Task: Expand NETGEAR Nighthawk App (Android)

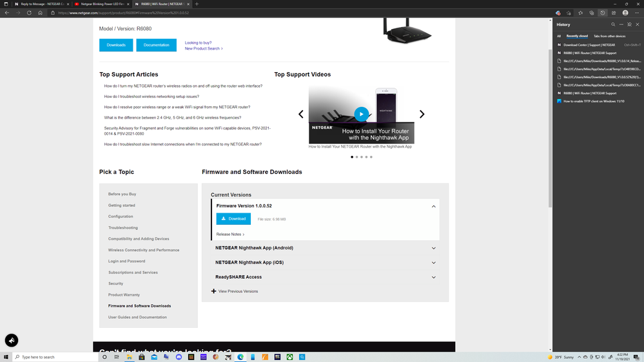Action: coord(433,248)
